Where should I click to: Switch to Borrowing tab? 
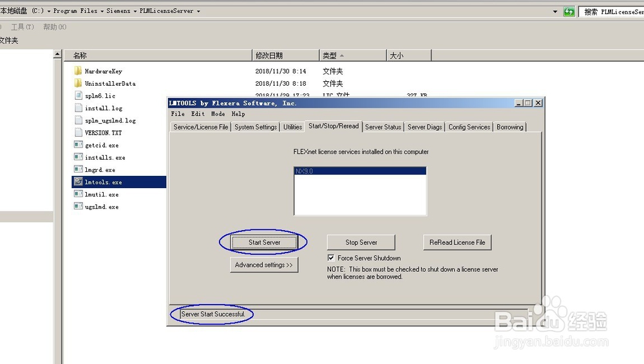click(x=509, y=127)
